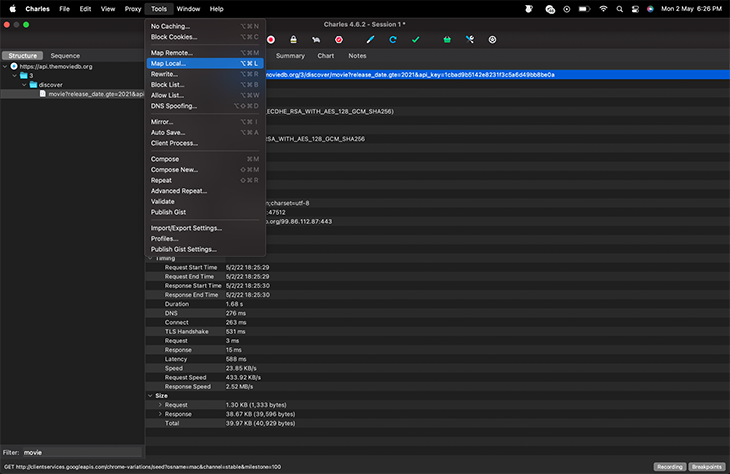Click the blue compose pen icon
730x474 pixels.
370,39
